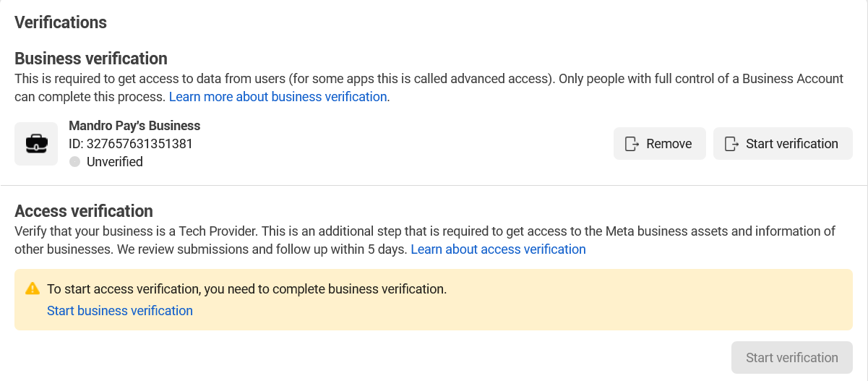Click the advanced access description paragraph
The height and width of the screenshot is (381, 868).
429,87
